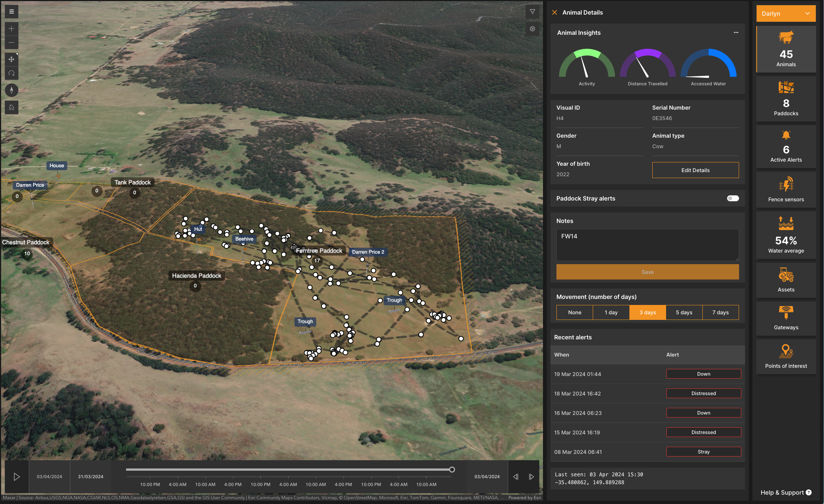Reset map orientation with compass icon
Image resolution: width=824 pixels, height=504 pixels.
12,90
